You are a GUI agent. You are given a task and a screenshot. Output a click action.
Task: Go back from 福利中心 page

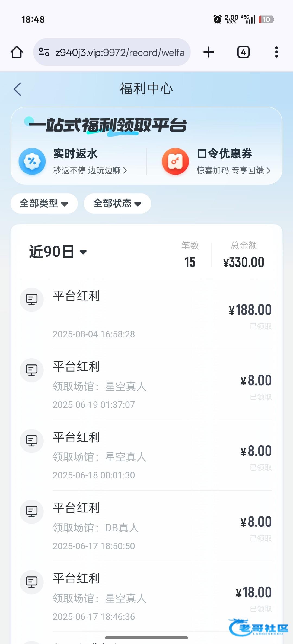tap(17, 89)
